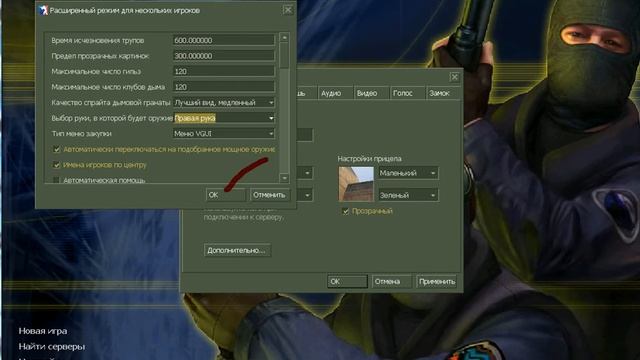Click the crosshair preview thumbnail
The image size is (640, 360).
pyautogui.click(x=356, y=184)
